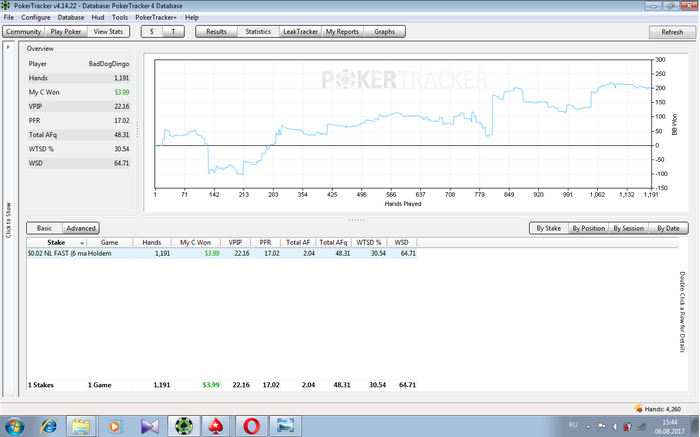Click the horizontal splitter dots below the graph
The image size is (700, 437).
(x=356, y=220)
